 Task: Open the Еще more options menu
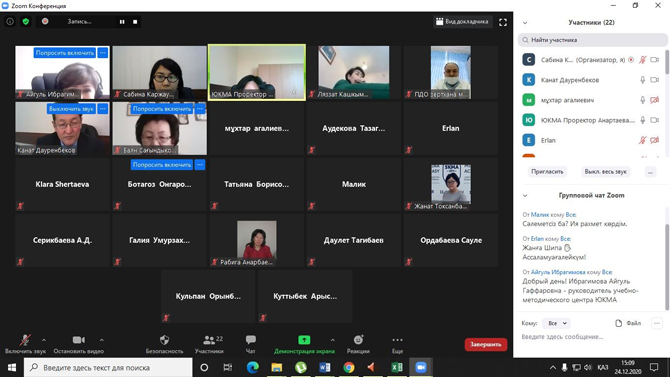coord(397,340)
